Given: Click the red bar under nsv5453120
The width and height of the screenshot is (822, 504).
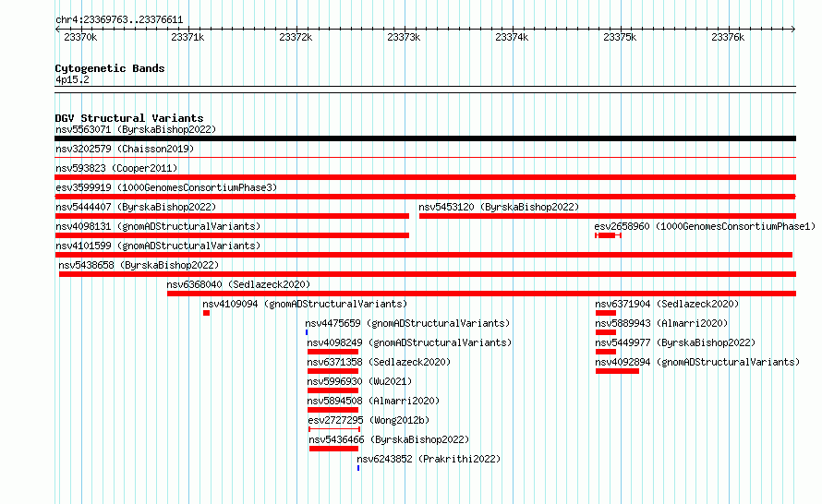Looking at the screenshot, I should coord(608,216).
